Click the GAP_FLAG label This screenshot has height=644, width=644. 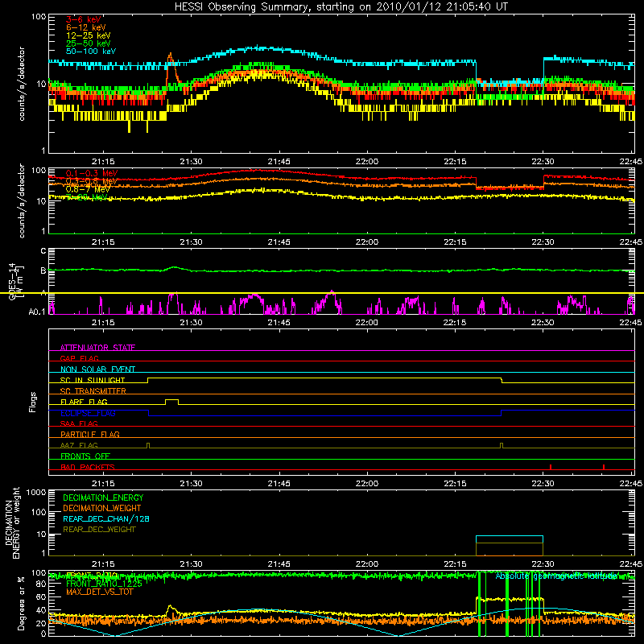[79, 358]
